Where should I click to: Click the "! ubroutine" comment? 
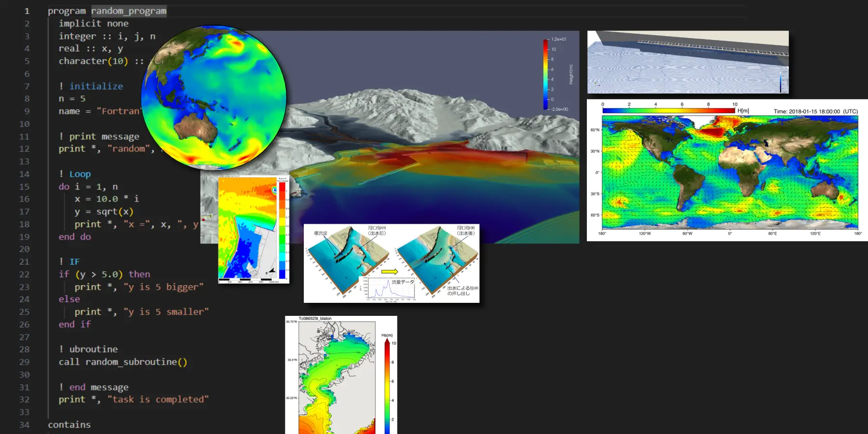(88, 349)
